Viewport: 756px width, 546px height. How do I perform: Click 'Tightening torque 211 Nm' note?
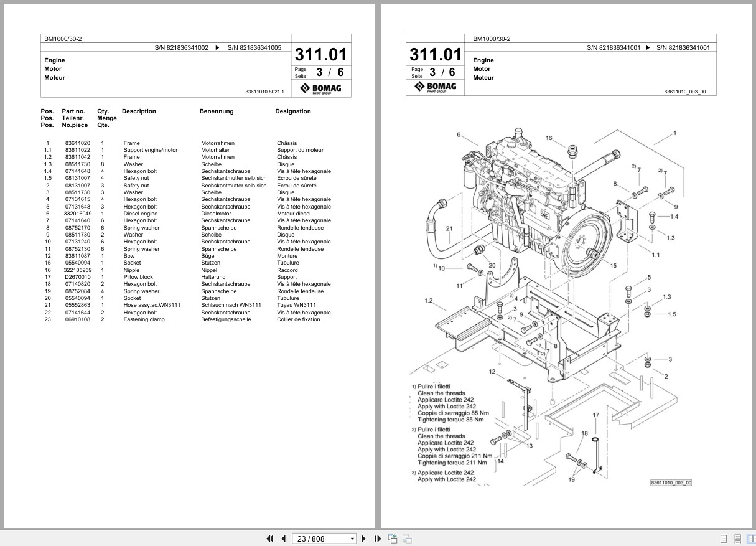coord(452,463)
